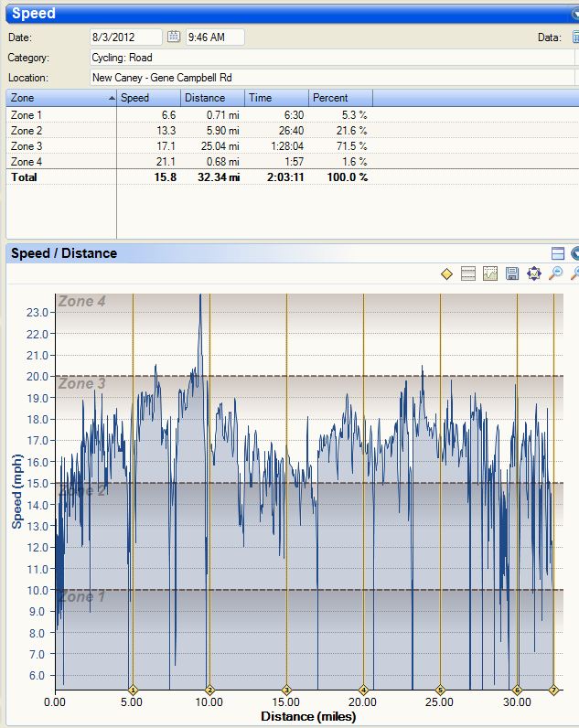Click the Percent column header

[x=340, y=97]
